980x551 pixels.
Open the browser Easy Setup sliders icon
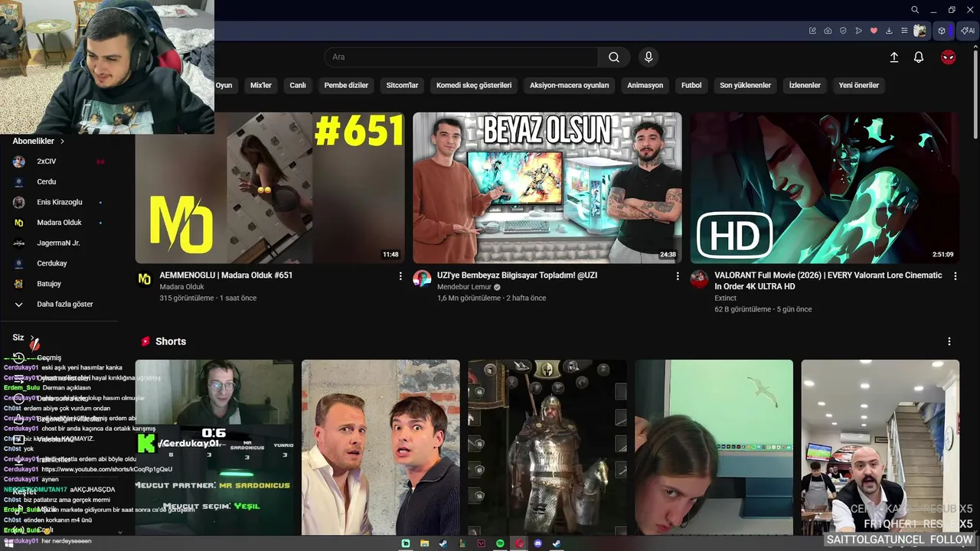904,31
